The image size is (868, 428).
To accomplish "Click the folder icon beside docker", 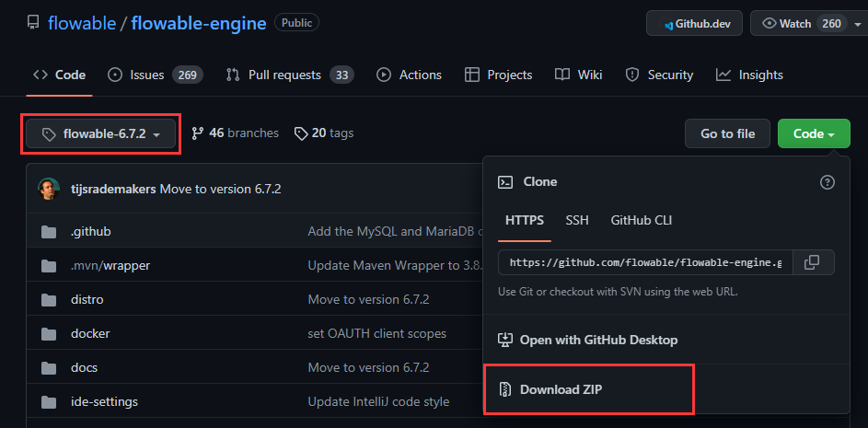I will click(x=49, y=334).
